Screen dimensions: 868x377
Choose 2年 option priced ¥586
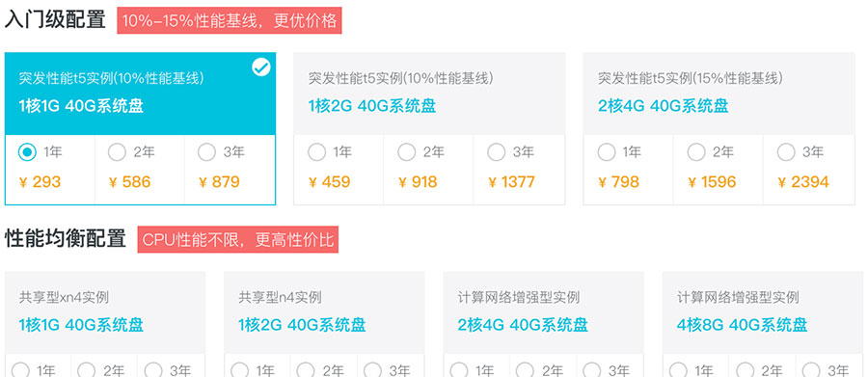click(117, 151)
